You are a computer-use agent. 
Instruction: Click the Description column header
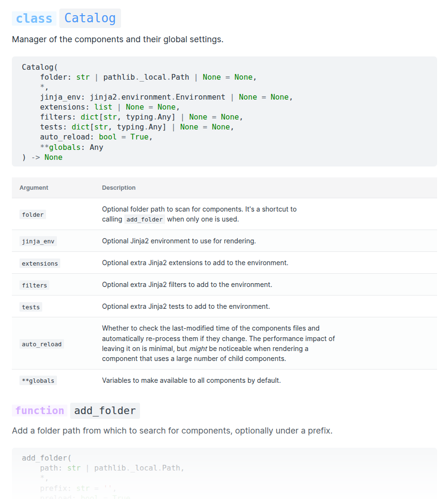tap(119, 188)
